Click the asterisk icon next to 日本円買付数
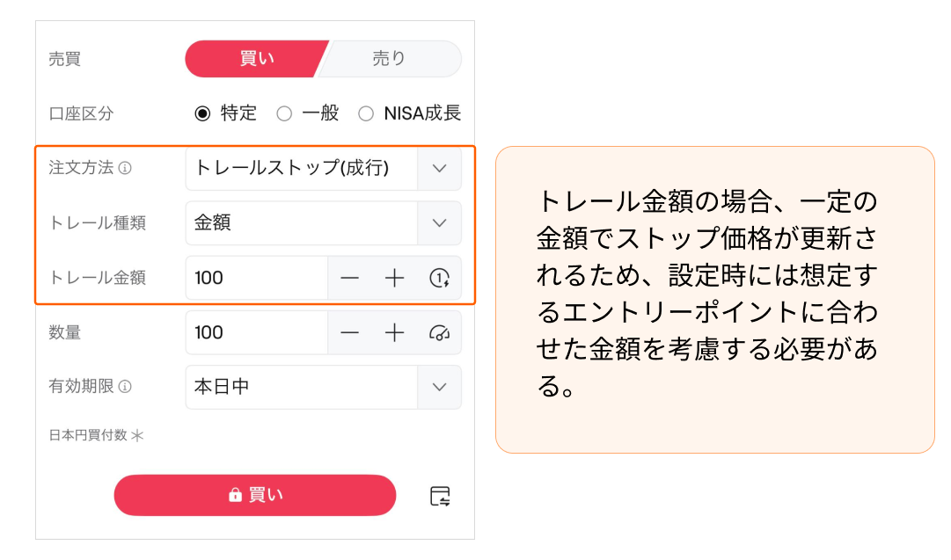Screen dimensions: 951x560 (x=137, y=435)
